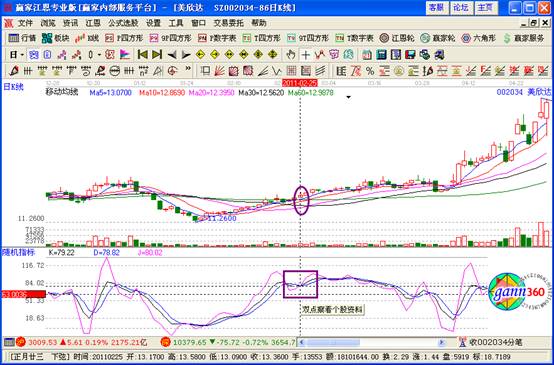Click the 日K线 chart label
The height and width of the screenshot is (365, 554).
click(x=13, y=87)
